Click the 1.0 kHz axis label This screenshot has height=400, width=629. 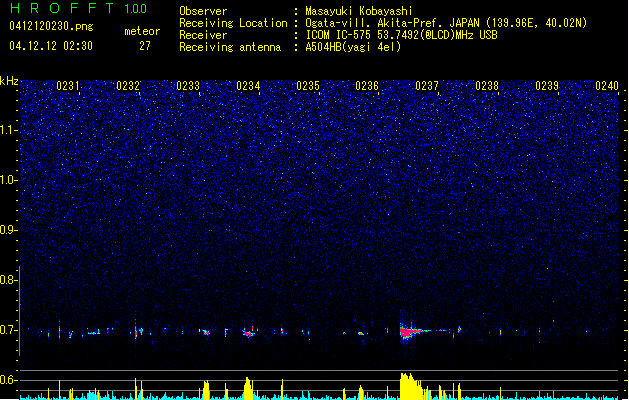pyautogui.click(x=8, y=180)
